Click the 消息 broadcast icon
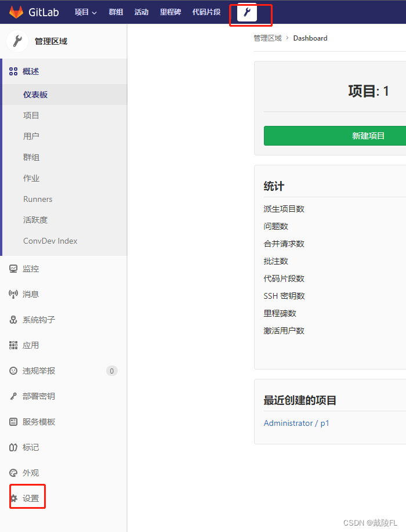The height and width of the screenshot is (532, 406). [x=13, y=294]
